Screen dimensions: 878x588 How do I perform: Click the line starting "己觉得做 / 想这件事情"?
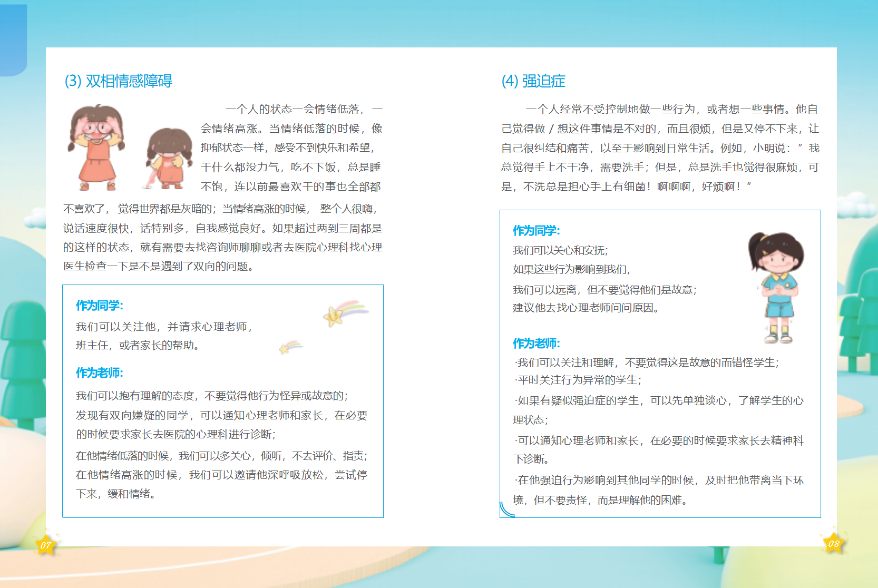660,129
